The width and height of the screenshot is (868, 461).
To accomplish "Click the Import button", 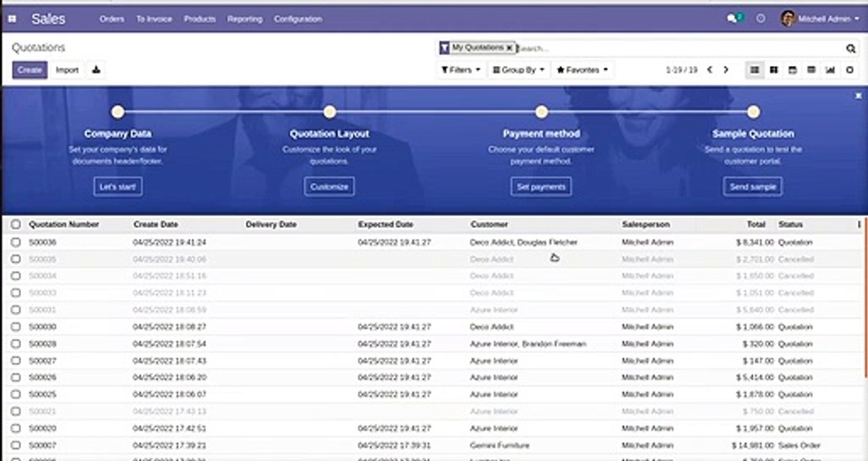I will [x=67, y=70].
